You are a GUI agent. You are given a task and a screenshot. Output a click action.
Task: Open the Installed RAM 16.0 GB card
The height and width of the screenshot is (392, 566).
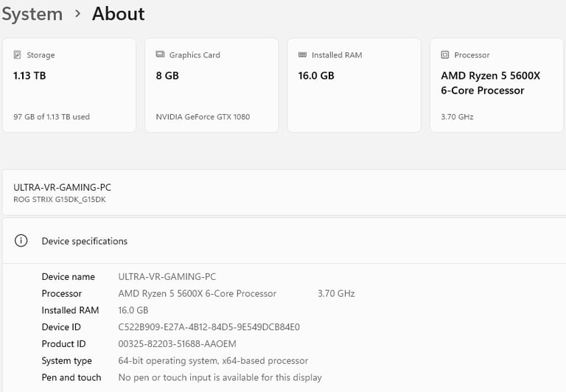pyautogui.click(x=354, y=85)
